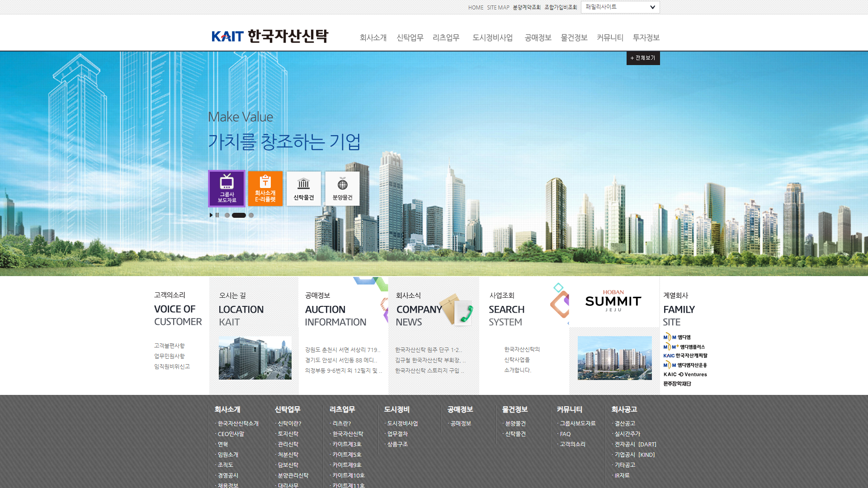Click the 엠디엠플러스 family site logo

pyautogui.click(x=684, y=347)
